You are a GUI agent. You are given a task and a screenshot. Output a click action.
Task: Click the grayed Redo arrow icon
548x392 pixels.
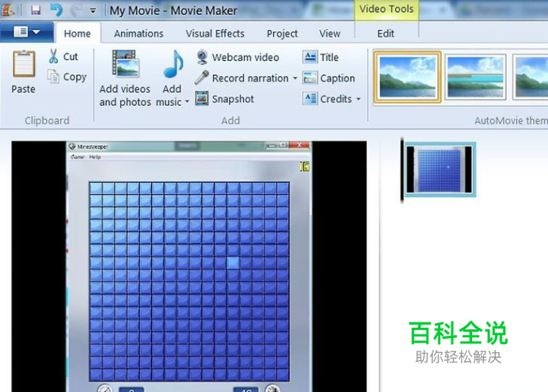click(76, 10)
